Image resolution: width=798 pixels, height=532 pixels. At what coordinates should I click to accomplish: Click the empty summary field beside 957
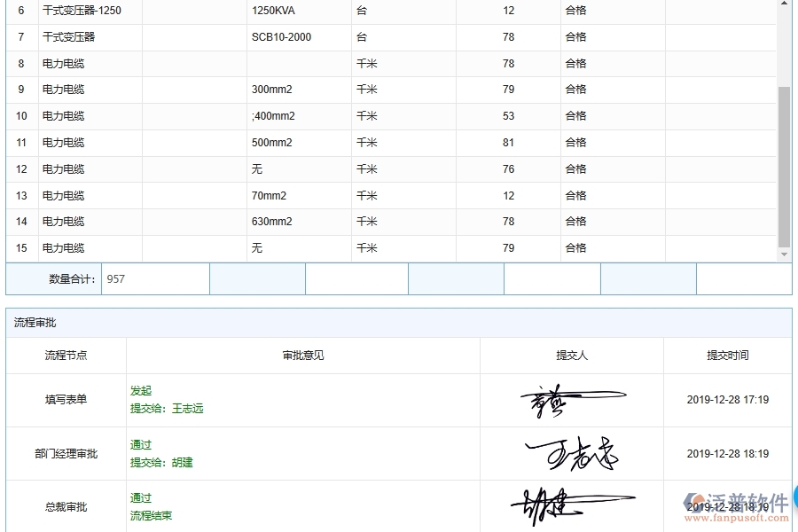[255, 278]
